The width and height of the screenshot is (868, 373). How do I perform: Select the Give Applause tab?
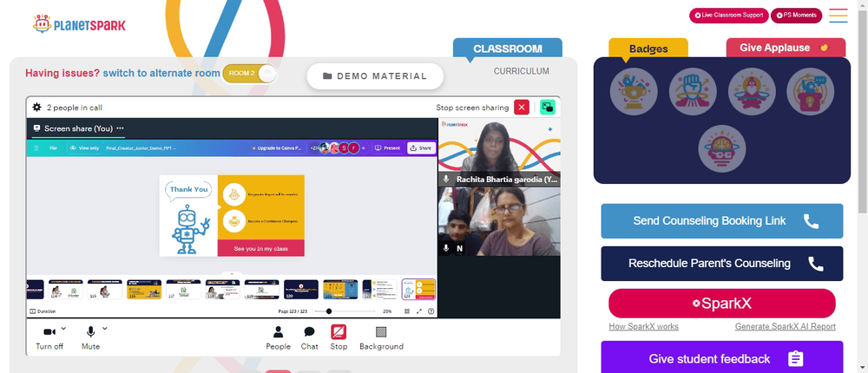[786, 48]
